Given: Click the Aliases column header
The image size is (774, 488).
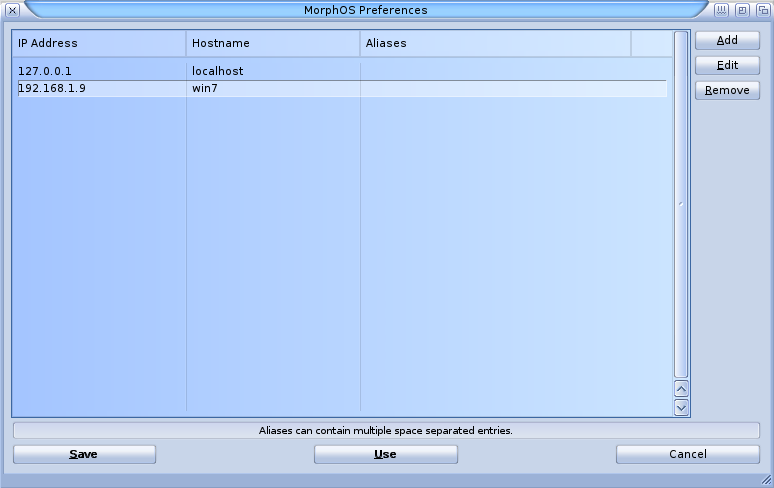Looking at the screenshot, I should pos(496,43).
